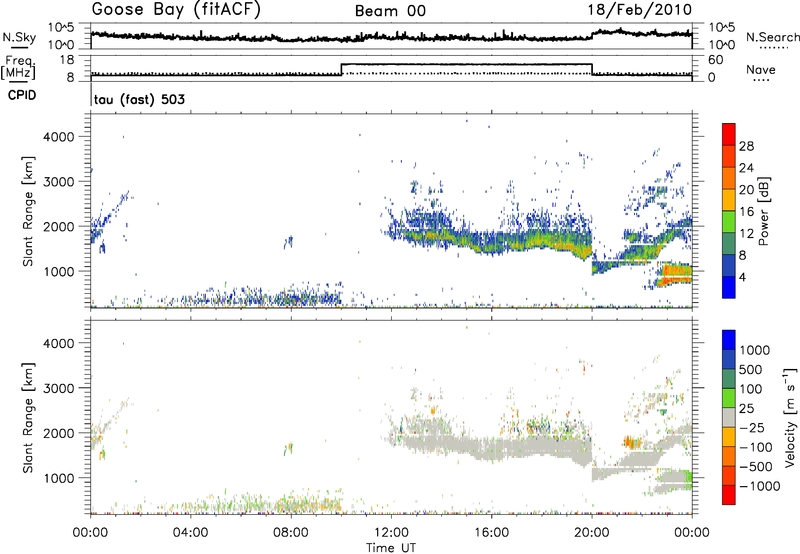Select the "60" Nave axis value
The image size is (800, 554).
point(716,60)
